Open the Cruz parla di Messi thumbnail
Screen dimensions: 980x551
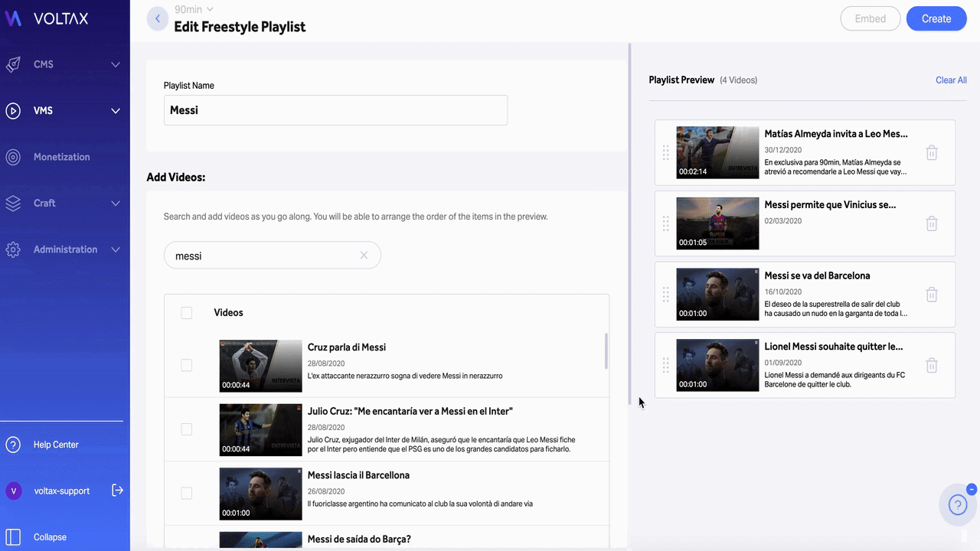coord(260,366)
